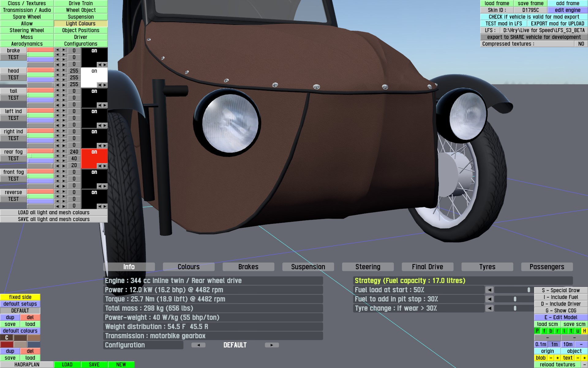
Task: Click the text minus button
Action: [x=578, y=358]
